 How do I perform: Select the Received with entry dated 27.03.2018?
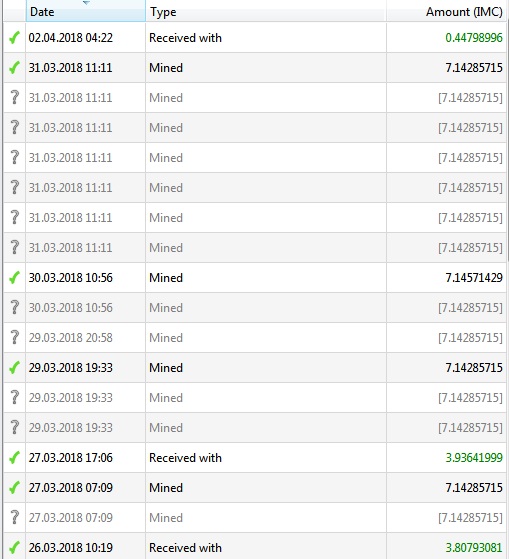click(254, 457)
